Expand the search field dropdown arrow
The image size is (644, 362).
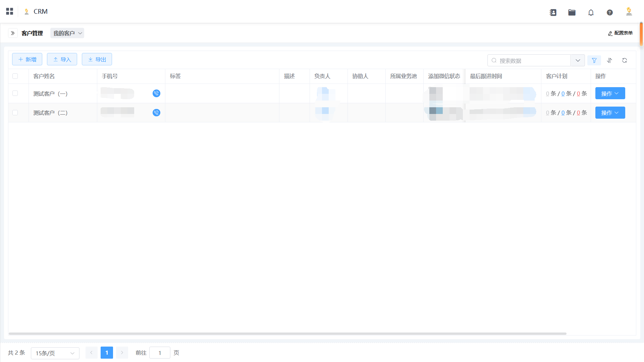coord(578,60)
